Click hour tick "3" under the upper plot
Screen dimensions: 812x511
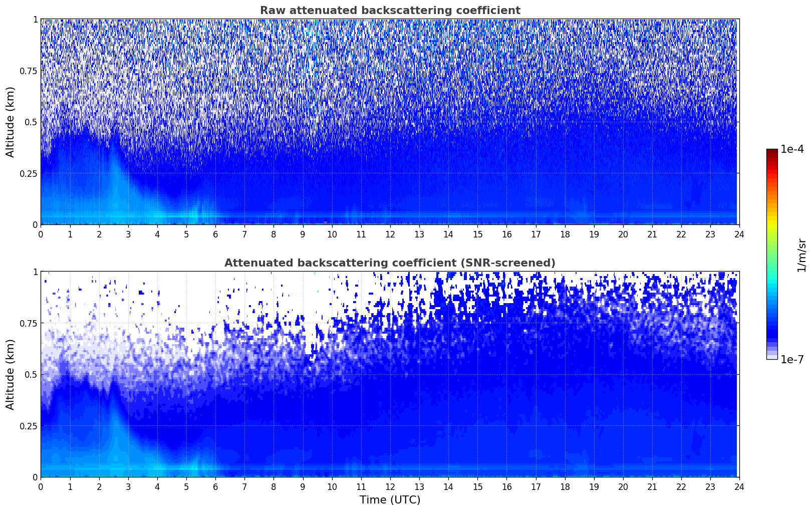[128, 234]
